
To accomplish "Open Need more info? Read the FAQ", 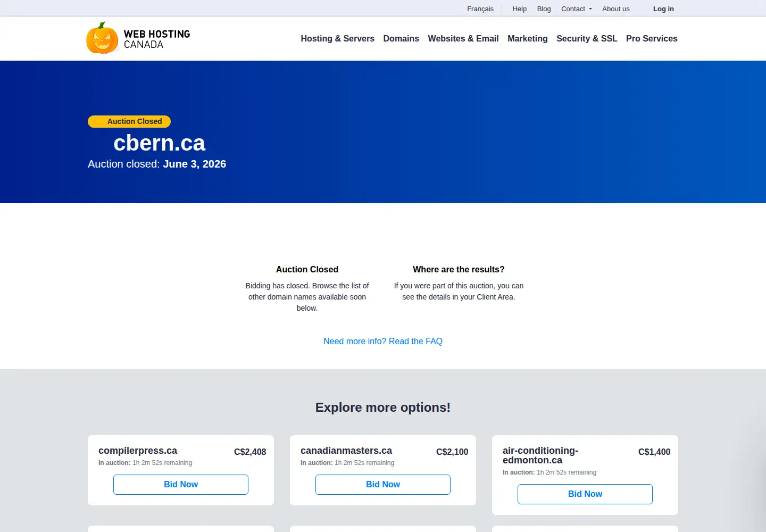I will pos(383,341).
